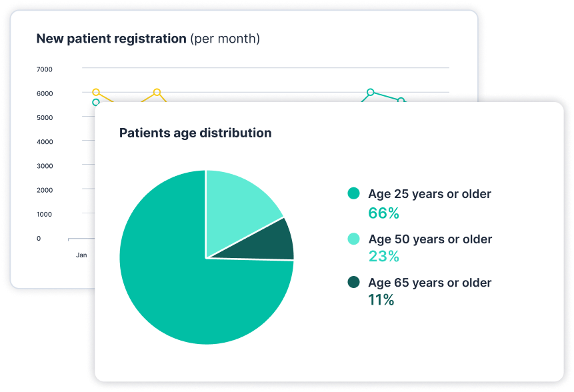Click the "New patient registration" heading
This screenshot has height=392, width=574.
[x=111, y=39]
